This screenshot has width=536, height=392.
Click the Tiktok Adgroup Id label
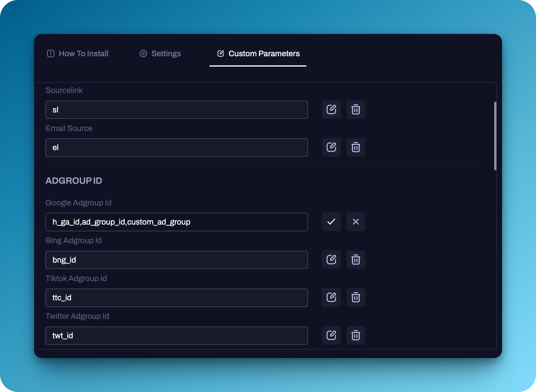76,278
